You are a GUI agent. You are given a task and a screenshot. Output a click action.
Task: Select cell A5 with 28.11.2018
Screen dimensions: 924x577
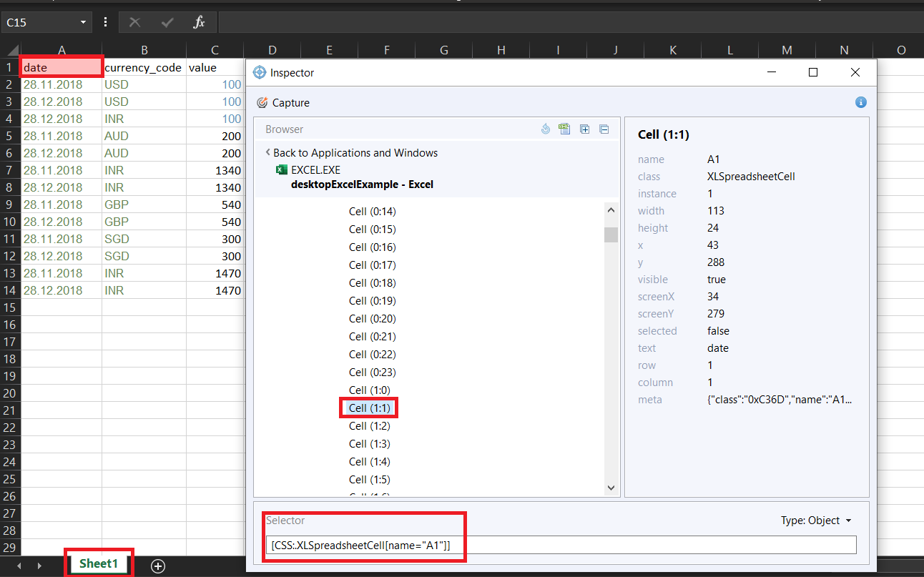[62, 136]
